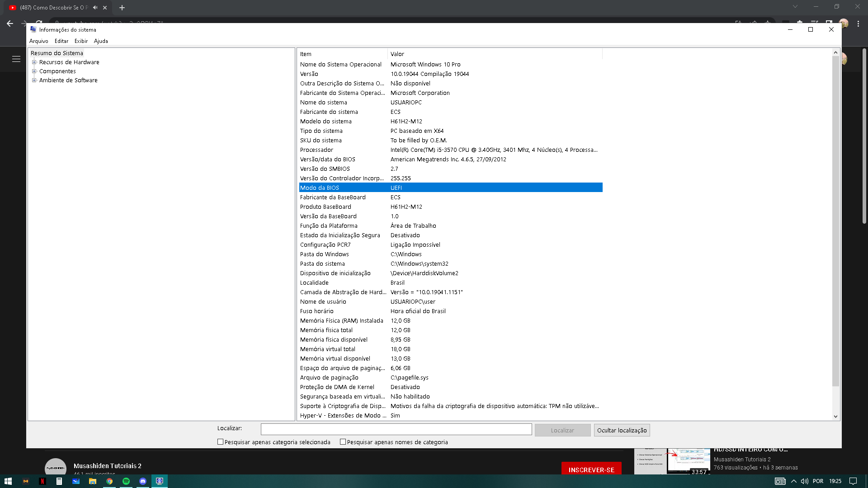
Task: Click the details list scroll-up arrow
Action: click(x=835, y=53)
